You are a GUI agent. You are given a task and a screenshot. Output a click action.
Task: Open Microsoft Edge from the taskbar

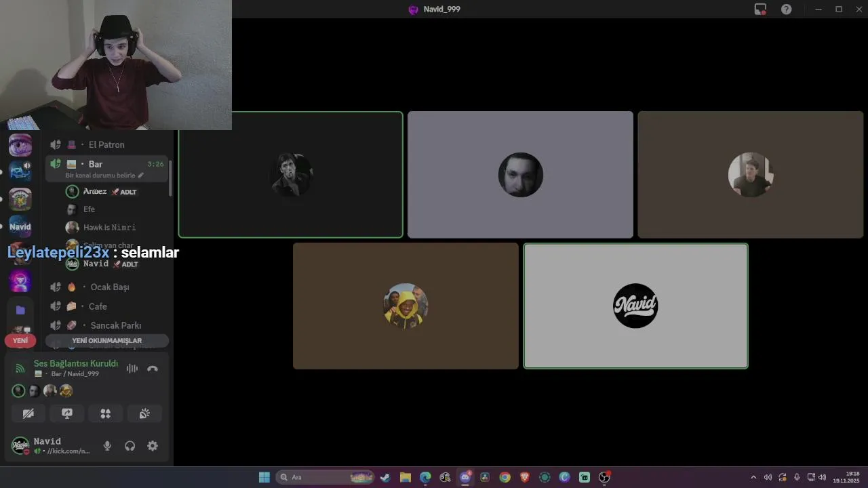(x=425, y=477)
